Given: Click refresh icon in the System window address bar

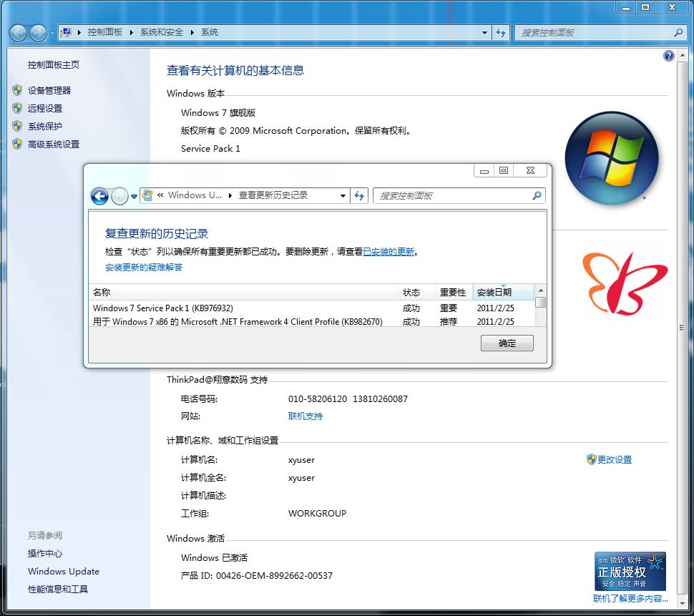Looking at the screenshot, I should [x=501, y=32].
